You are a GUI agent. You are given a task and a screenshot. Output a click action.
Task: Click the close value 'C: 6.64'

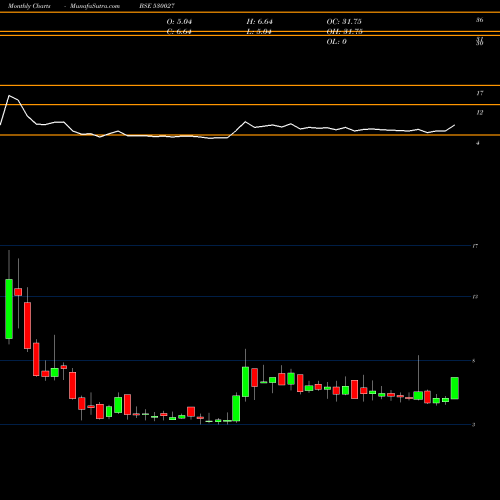pyautogui.click(x=179, y=32)
